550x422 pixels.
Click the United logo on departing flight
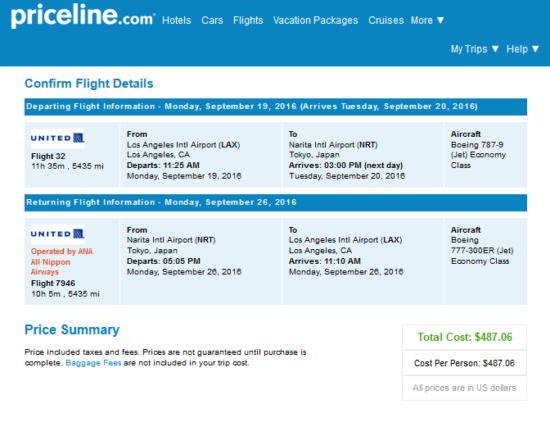coord(58,138)
